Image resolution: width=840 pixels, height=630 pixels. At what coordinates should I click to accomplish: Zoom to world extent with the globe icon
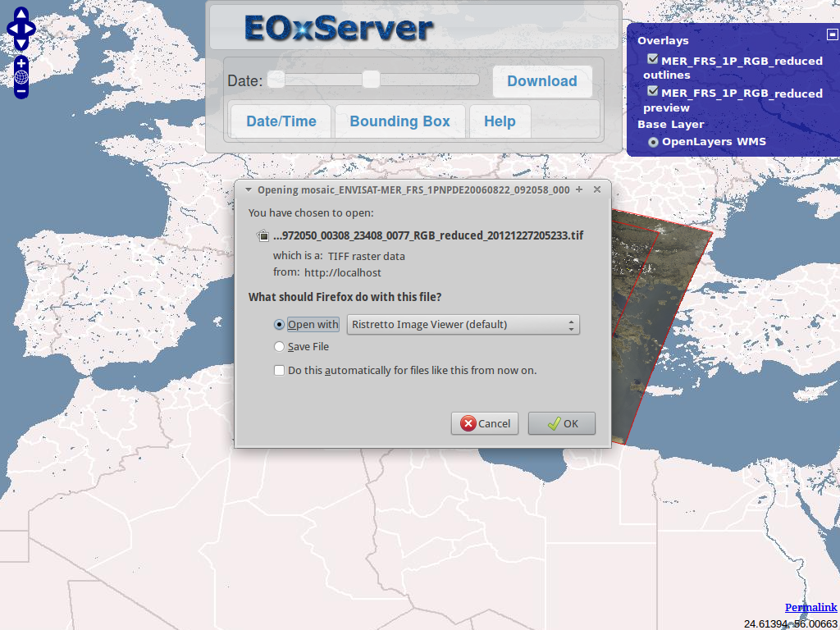(21, 78)
